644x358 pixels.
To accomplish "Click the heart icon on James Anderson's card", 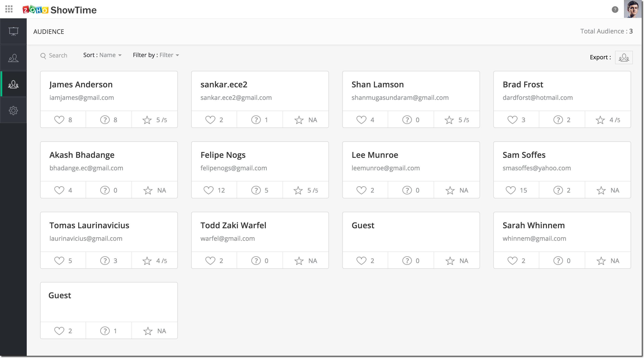I will click(x=59, y=120).
